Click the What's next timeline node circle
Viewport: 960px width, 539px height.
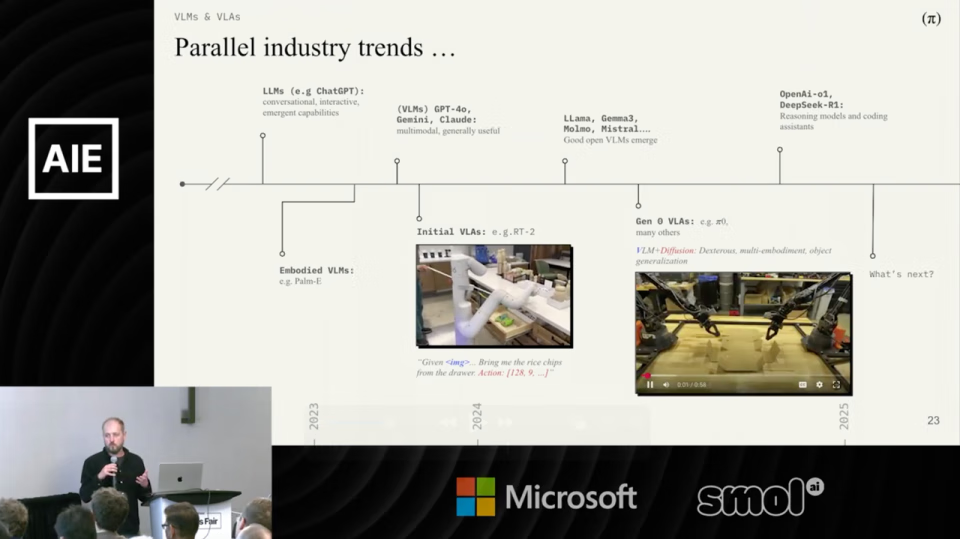click(873, 256)
